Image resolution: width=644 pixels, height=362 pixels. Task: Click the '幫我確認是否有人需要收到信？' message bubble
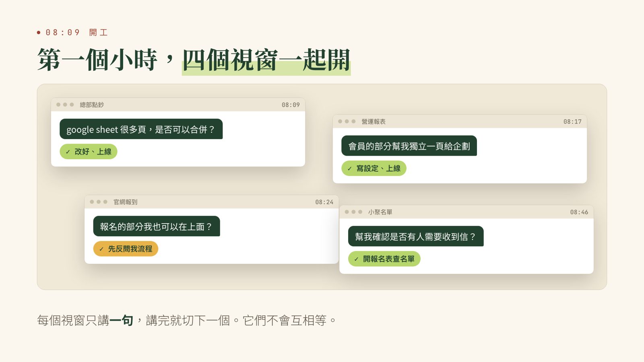coord(416,237)
